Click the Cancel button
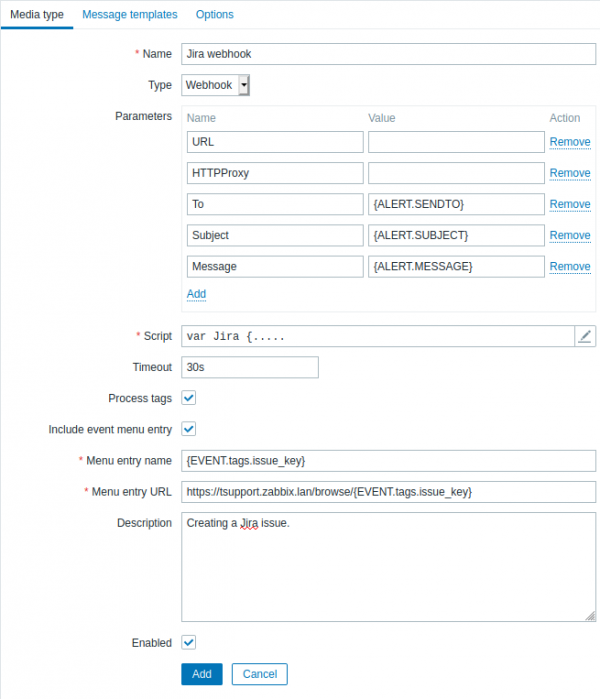 tap(259, 674)
